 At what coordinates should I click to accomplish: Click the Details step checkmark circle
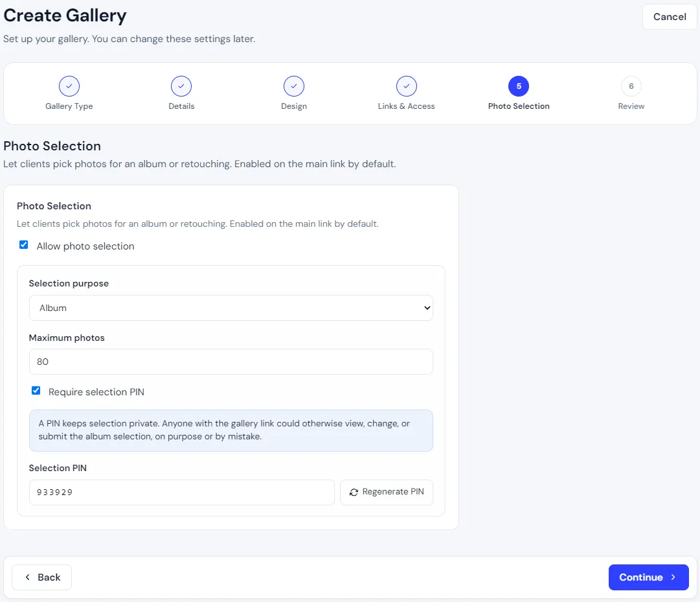point(181,86)
